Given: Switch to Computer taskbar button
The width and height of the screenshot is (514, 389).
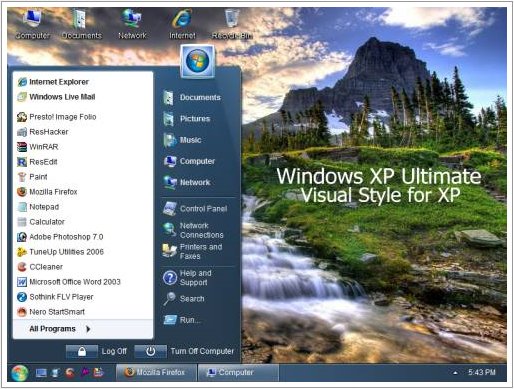Looking at the screenshot, I should click(238, 372).
